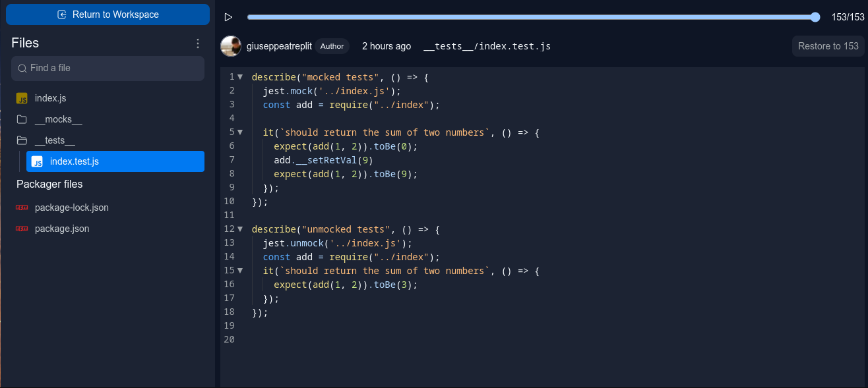This screenshot has width=868, height=388.
Task: Click the npm icon next to package-lock.json
Action: [22, 208]
